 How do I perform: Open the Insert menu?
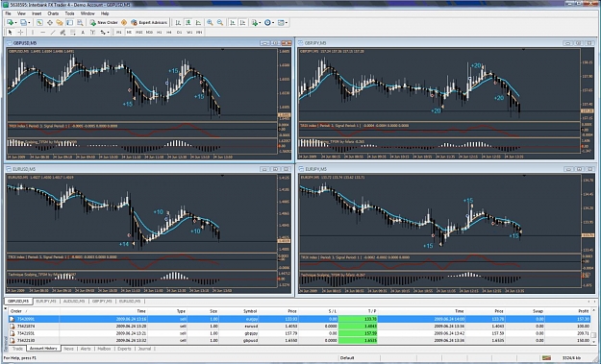pyautogui.click(x=37, y=13)
